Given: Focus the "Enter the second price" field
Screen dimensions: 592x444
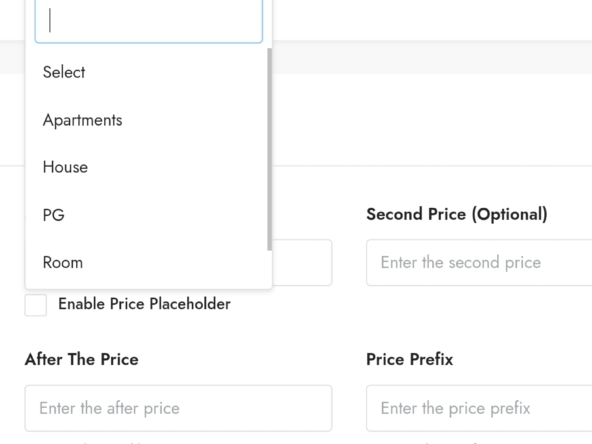Looking at the screenshot, I should [479, 262].
